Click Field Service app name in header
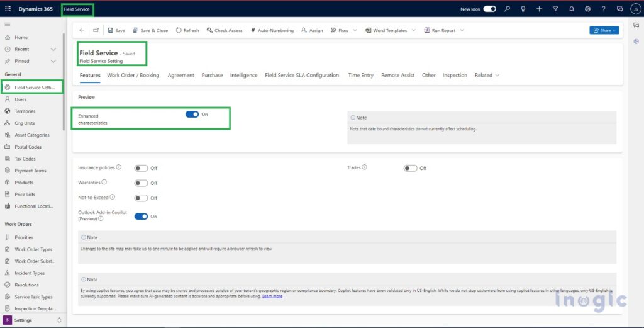The height and width of the screenshot is (328, 644). pyautogui.click(x=77, y=9)
